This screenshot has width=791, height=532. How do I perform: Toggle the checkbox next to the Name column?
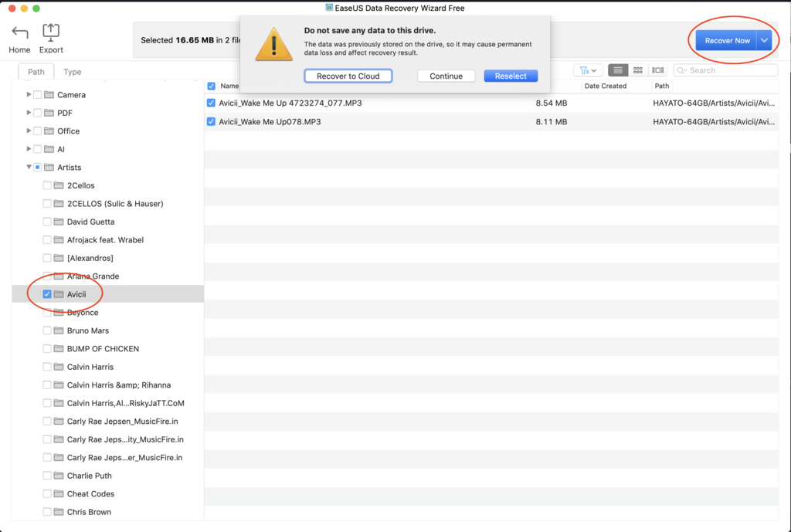pos(211,86)
